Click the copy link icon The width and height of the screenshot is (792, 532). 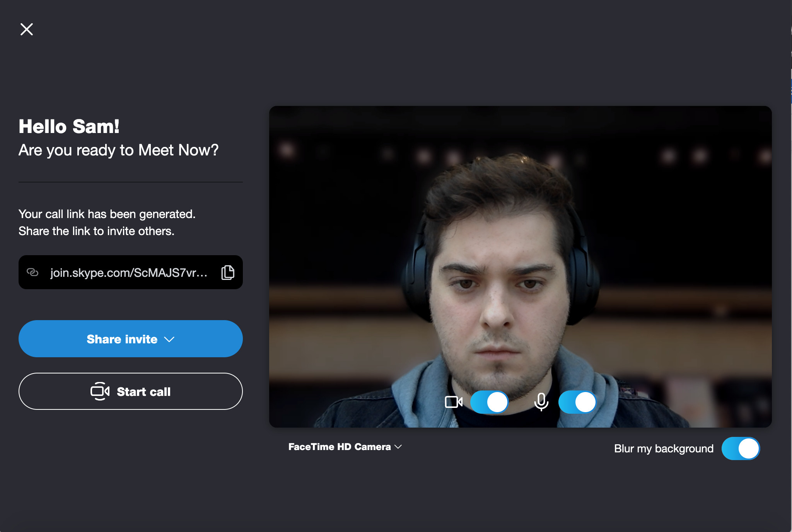(227, 272)
